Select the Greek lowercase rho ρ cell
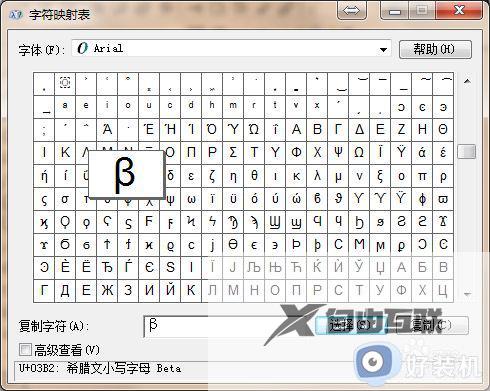 coord(443,176)
